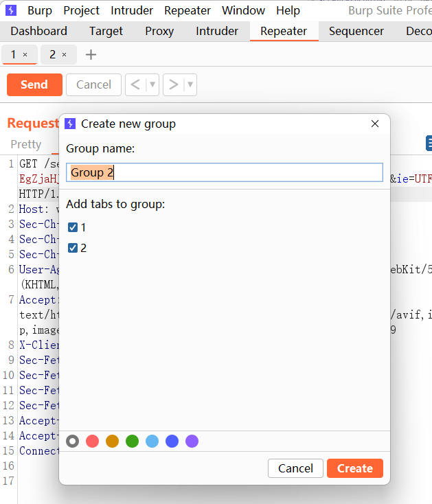Click the Burp icon in dialog title bar
Image resolution: width=432 pixels, height=504 pixels.
pos(70,124)
